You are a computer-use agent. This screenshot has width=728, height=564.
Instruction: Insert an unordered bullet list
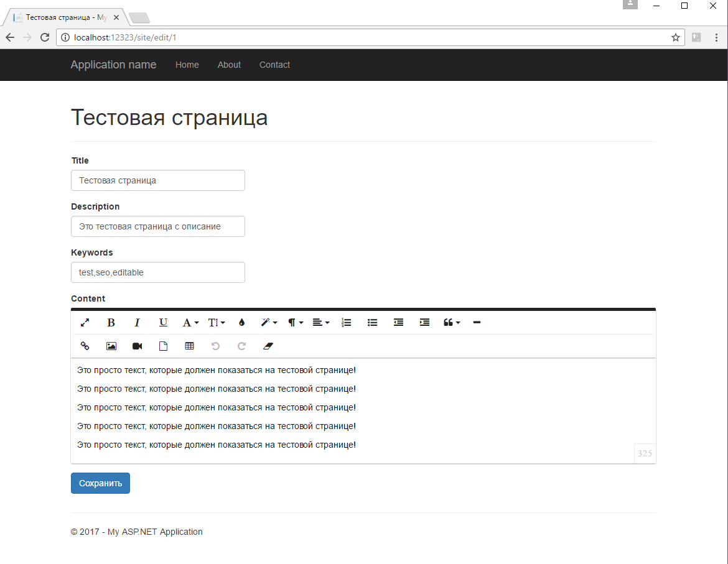[x=372, y=322]
